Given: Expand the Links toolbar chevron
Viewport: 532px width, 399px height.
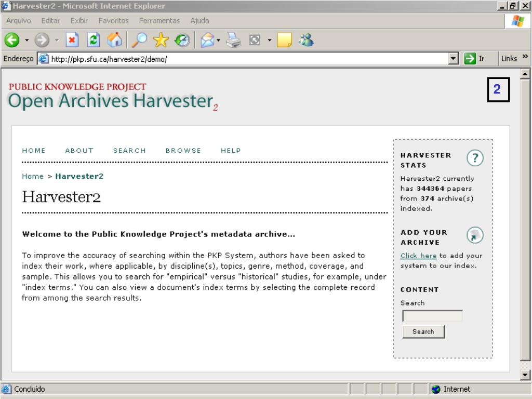Looking at the screenshot, I should point(525,56).
